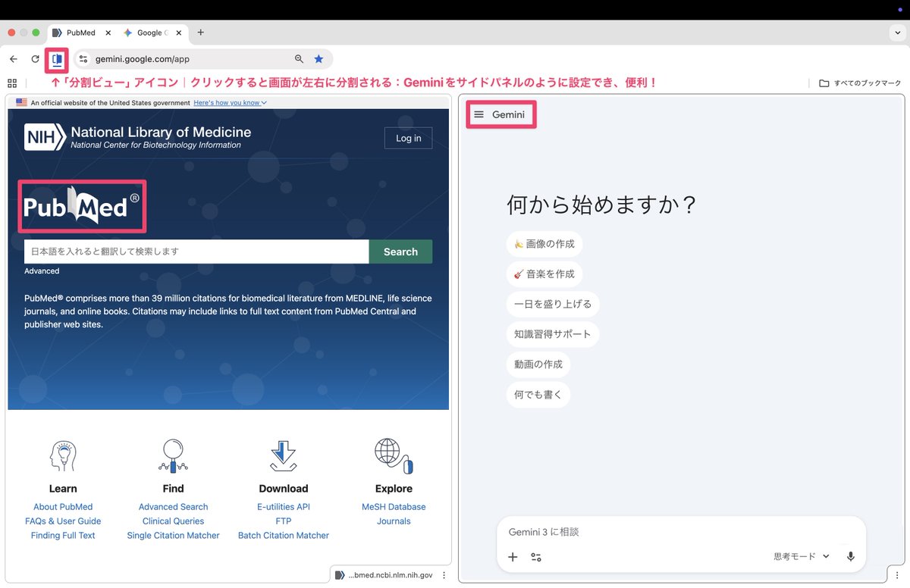Select the 知識習得サポート suggestion chip
910x588 pixels.
point(553,334)
